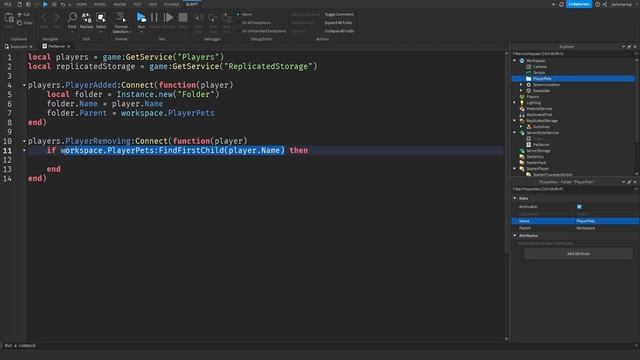The height and width of the screenshot is (360, 640).
Task: Collapse the Attributes properties section
Action: [515, 236]
